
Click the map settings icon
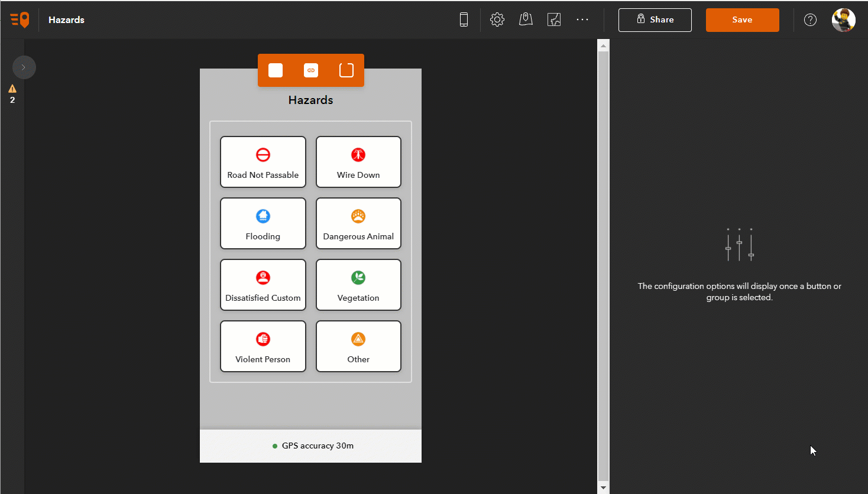pyautogui.click(x=526, y=19)
